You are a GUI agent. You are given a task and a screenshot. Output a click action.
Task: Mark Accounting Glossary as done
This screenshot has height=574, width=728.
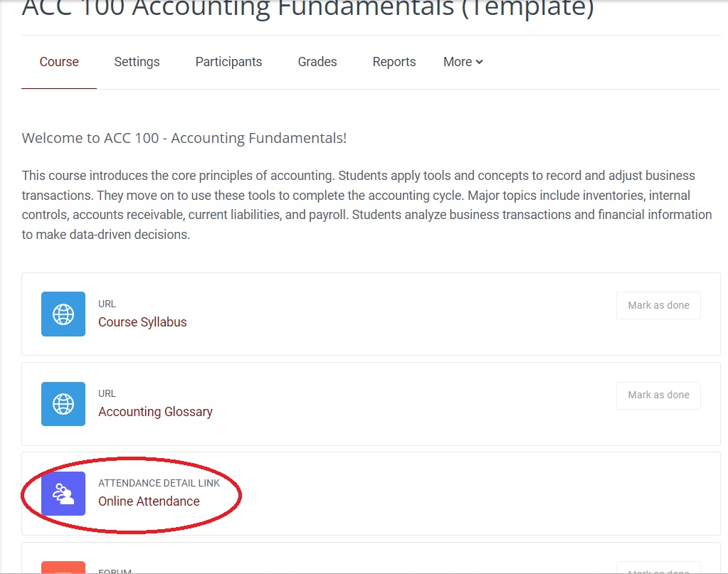(658, 395)
